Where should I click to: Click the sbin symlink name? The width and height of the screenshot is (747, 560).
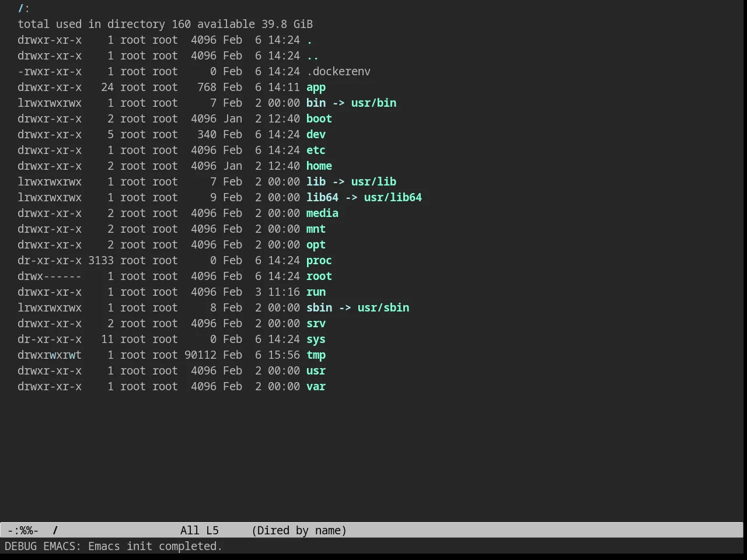pos(319,308)
